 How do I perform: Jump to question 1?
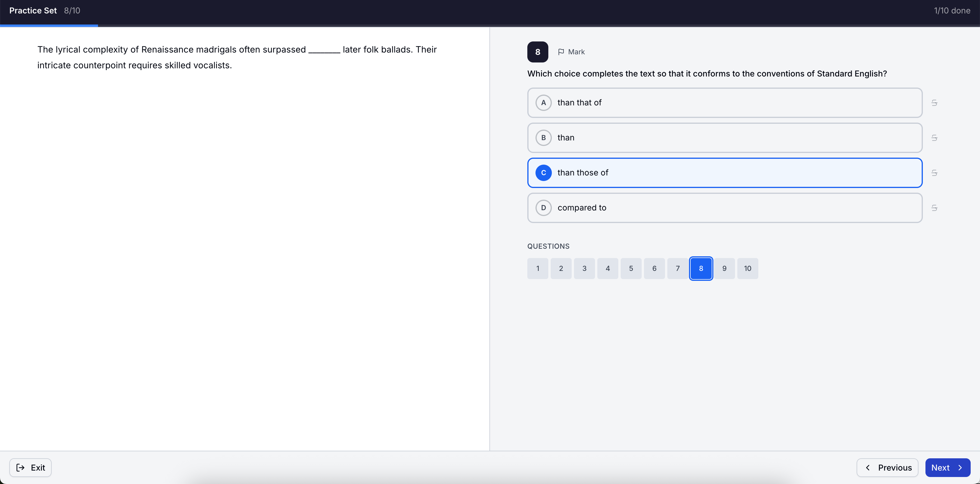(537, 268)
